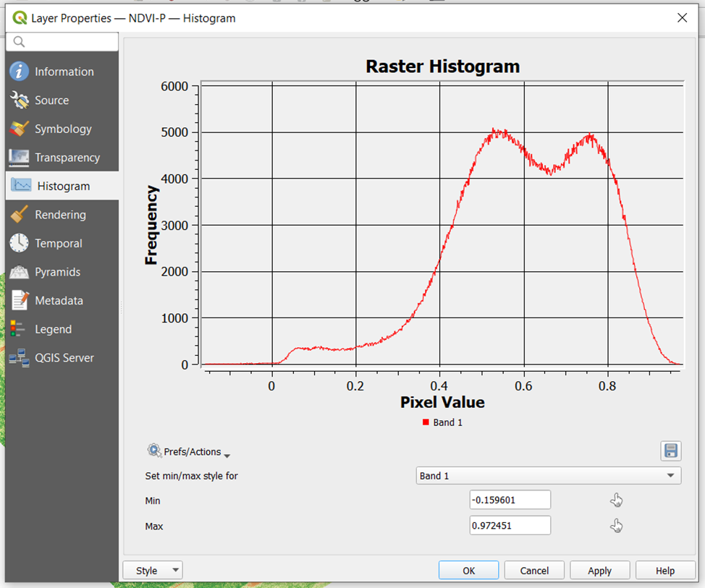Screen dimensions: 705x588
Task: Select the Metadata tab label
Action: click(x=59, y=301)
